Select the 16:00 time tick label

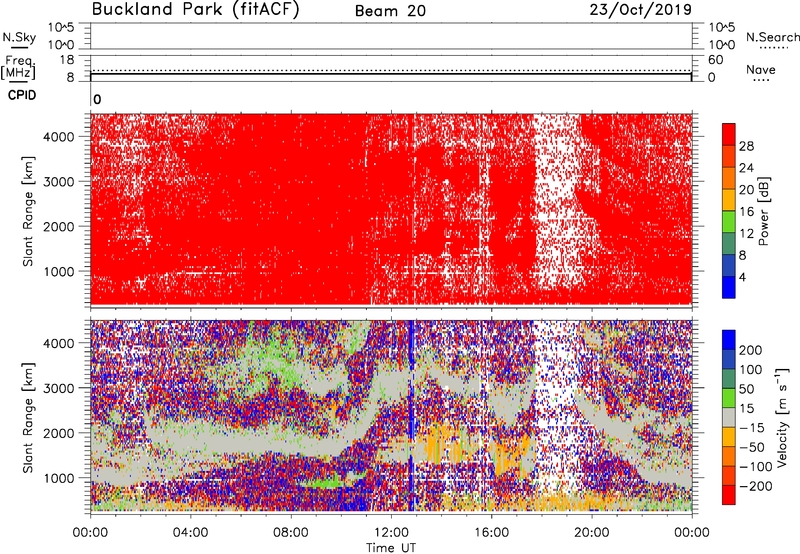click(491, 533)
